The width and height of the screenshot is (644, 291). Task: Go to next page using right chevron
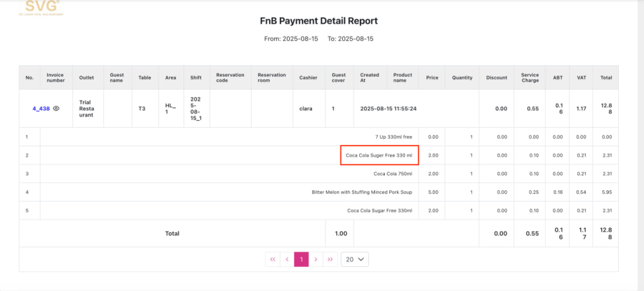316,259
